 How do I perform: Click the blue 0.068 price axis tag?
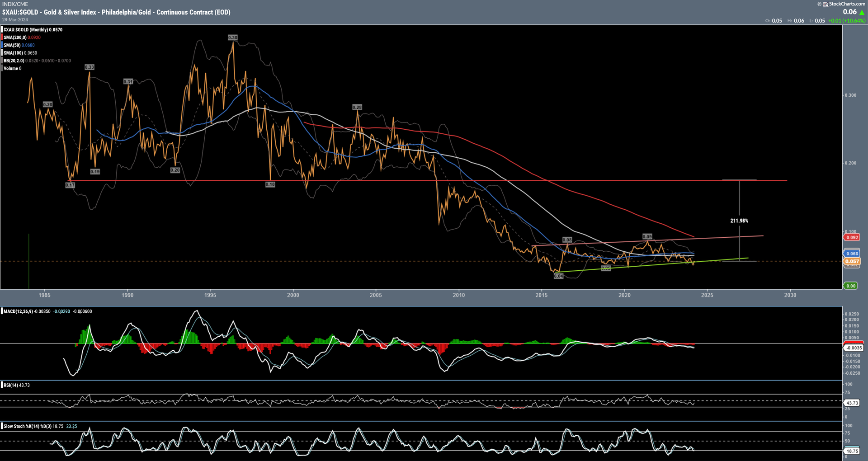pyautogui.click(x=852, y=254)
